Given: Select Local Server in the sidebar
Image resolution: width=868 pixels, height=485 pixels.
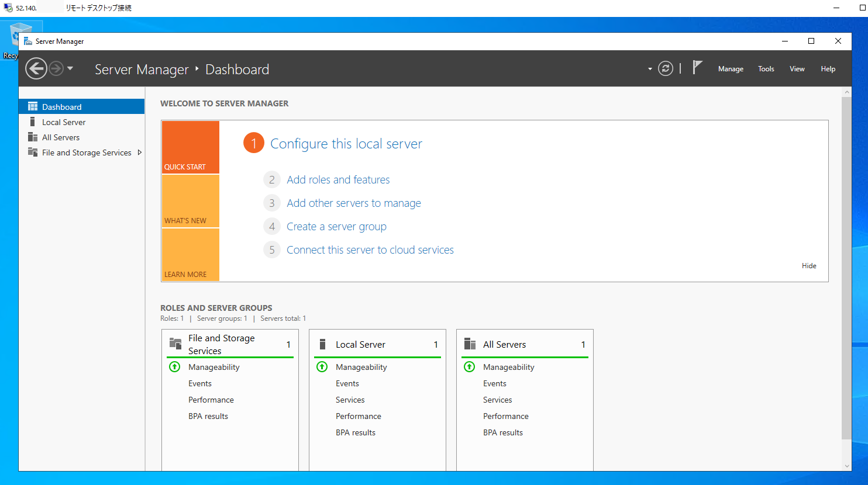Looking at the screenshot, I should point(82,122).
